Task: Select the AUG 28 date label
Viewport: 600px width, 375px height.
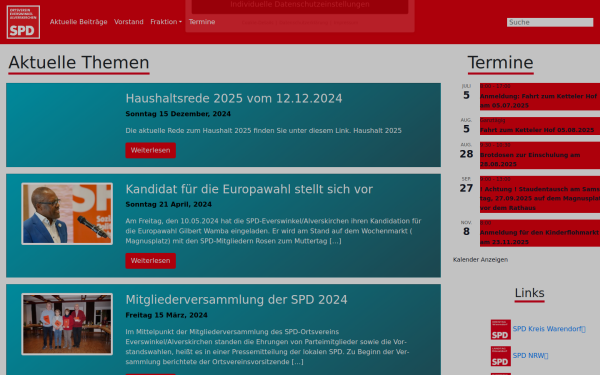Action: tap(466, 151)
